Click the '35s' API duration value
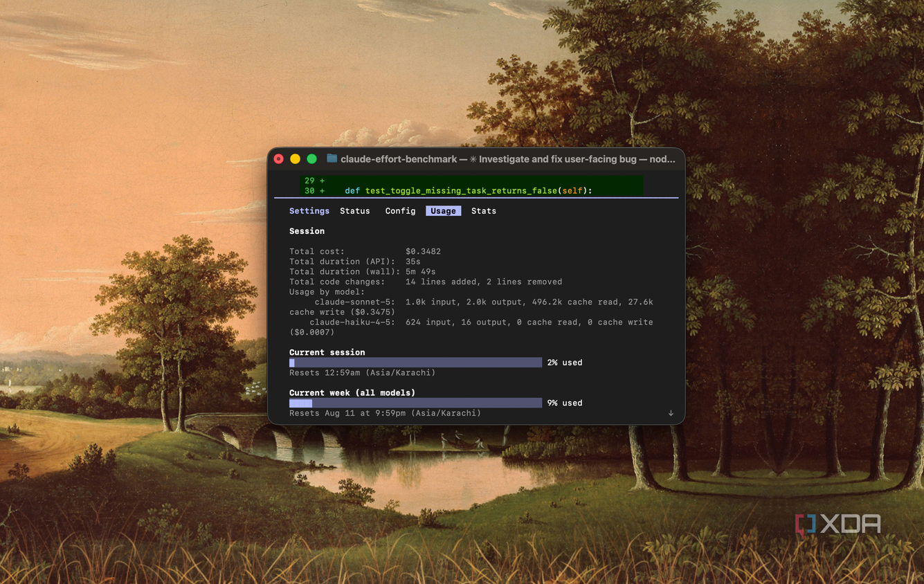Image resolution: width=924 pixels, height=584 pixels. click(x=413, y=262)
